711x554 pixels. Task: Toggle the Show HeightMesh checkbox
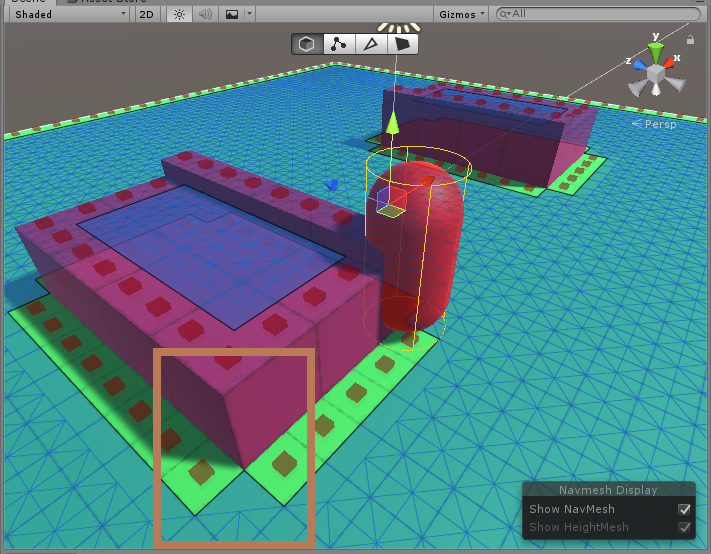tap(684, 527)
